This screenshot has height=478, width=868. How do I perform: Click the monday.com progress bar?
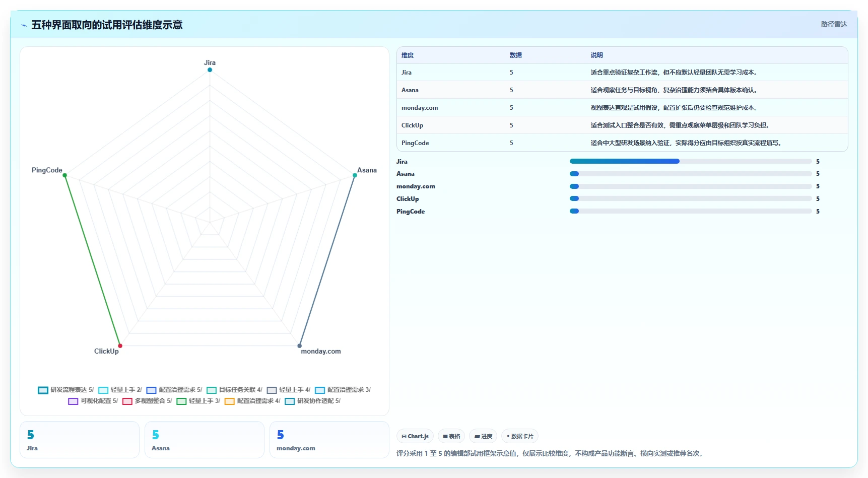pyautogui.click(x=691, y=186)
